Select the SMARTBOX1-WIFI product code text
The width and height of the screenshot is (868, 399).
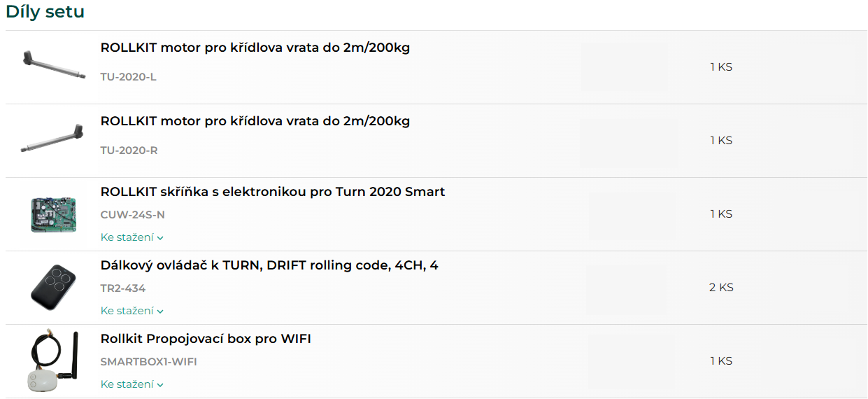pyautogui.click(x=149, y=362)
